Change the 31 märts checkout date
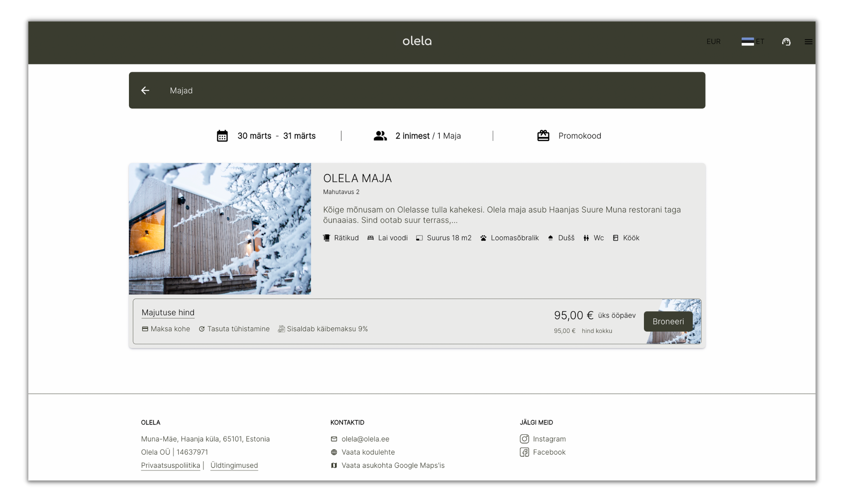This screenshot has width=843, height=504. click(299, 136)
